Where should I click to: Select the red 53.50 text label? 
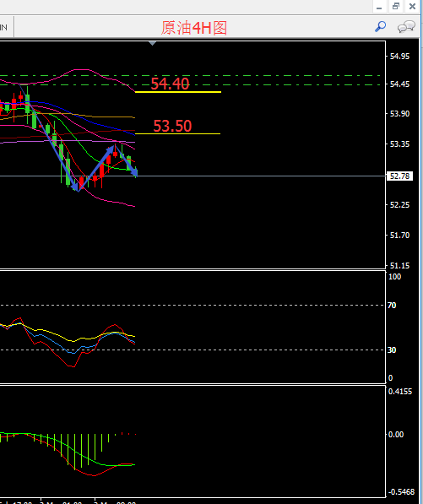pos(172,126)
